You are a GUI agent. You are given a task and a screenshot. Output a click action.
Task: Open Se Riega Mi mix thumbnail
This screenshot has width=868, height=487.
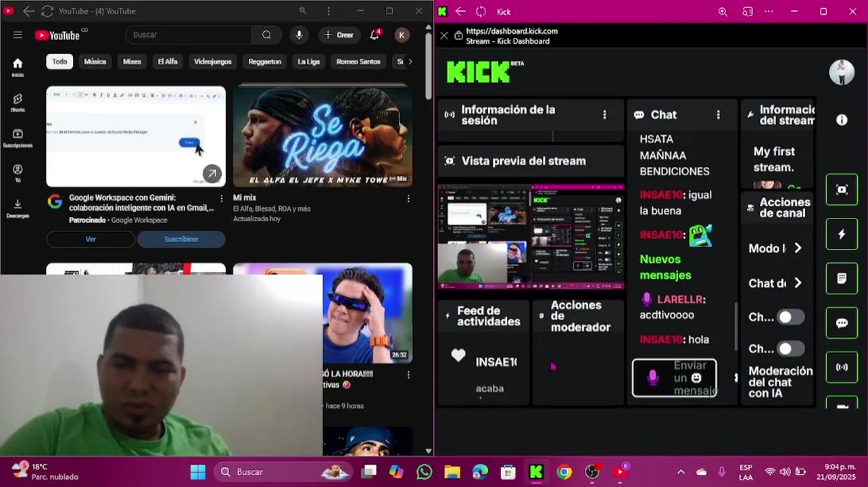[322, 136]
